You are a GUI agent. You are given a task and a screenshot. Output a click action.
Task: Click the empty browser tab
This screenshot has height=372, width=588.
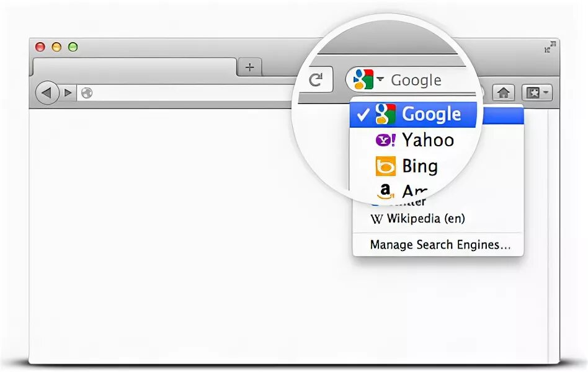click(x=134, y=67)
